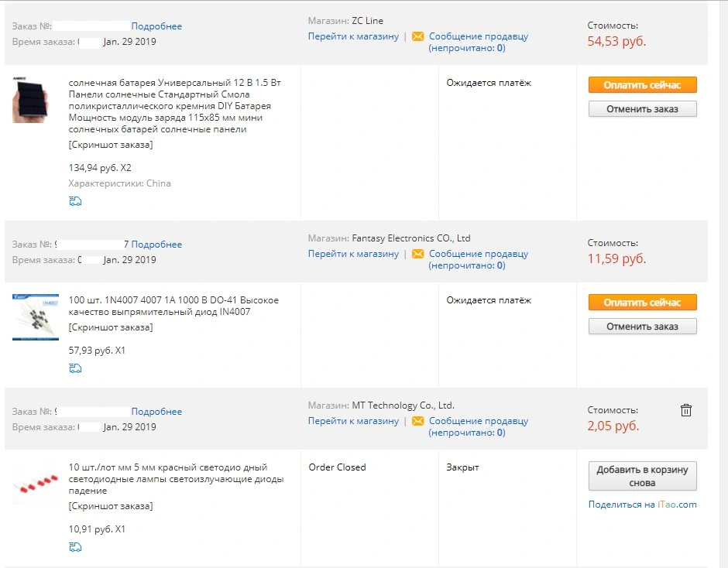The image size is (728, 568).
Task: Cancel the ZC Line solar panel order
Action: click(x=642, y=109)
